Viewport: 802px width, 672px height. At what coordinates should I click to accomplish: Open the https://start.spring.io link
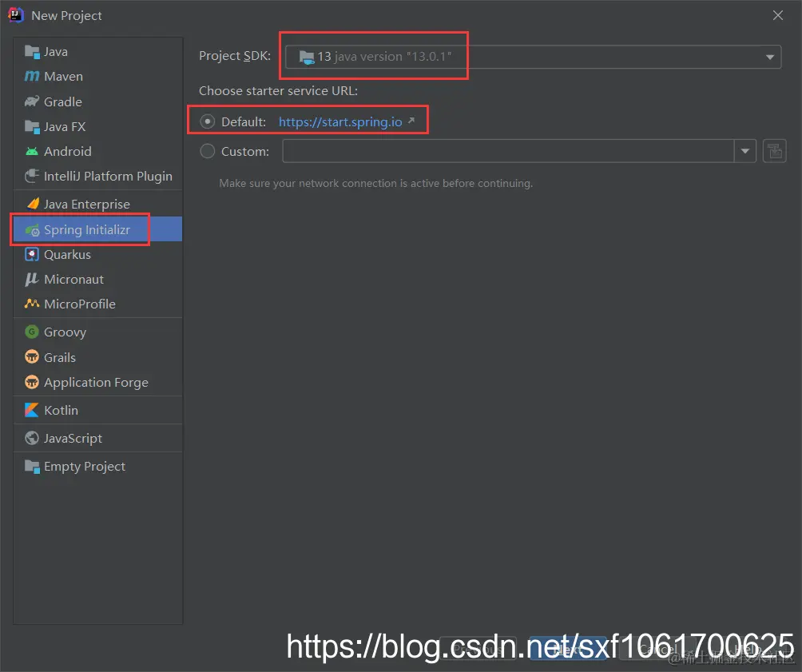click(340, 121)
